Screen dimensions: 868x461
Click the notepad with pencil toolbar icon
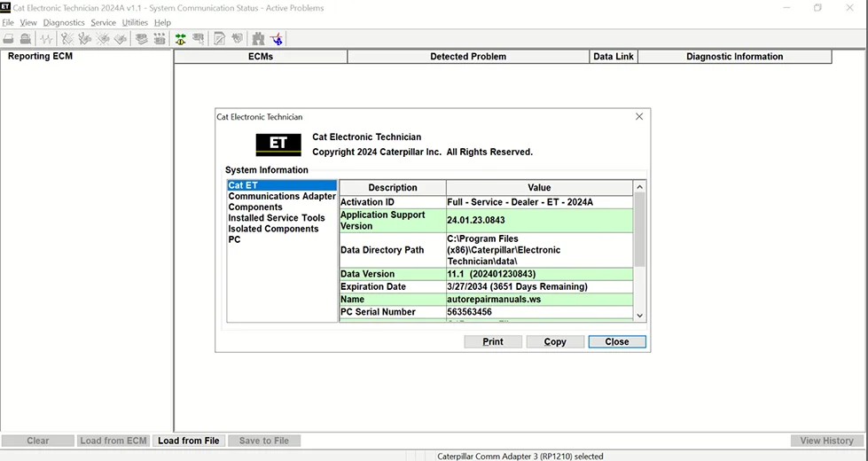(219, 39)
